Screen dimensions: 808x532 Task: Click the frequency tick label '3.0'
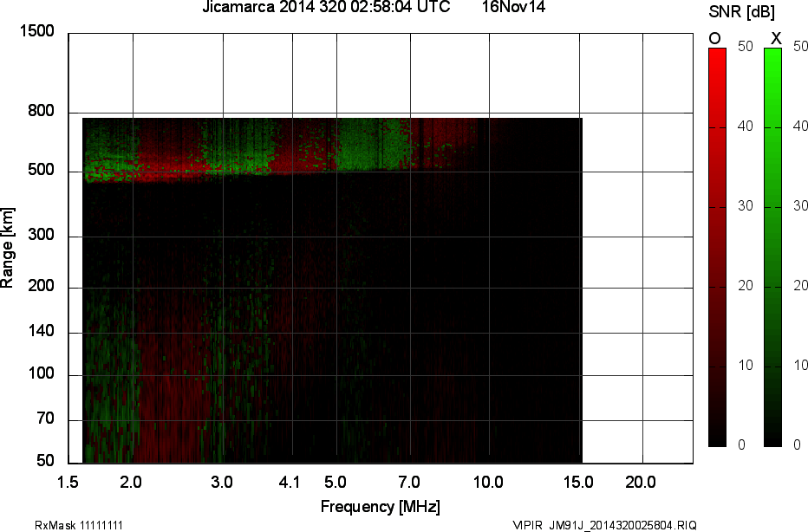[x=222, y=483]
